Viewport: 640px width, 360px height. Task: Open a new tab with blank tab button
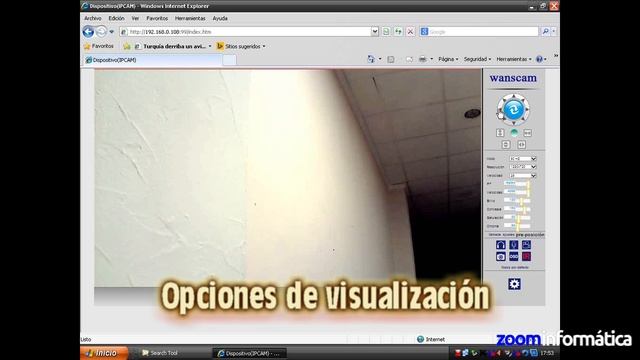(x=229, y=60)
